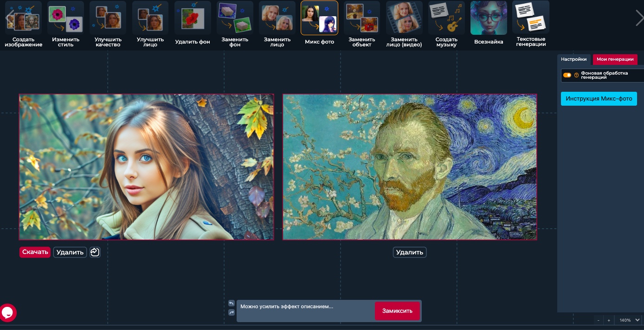
Task: Click the Скачать button
Action: 35,252
